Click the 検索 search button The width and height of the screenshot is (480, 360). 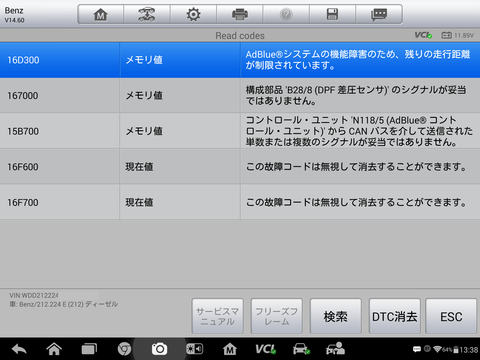336,316
